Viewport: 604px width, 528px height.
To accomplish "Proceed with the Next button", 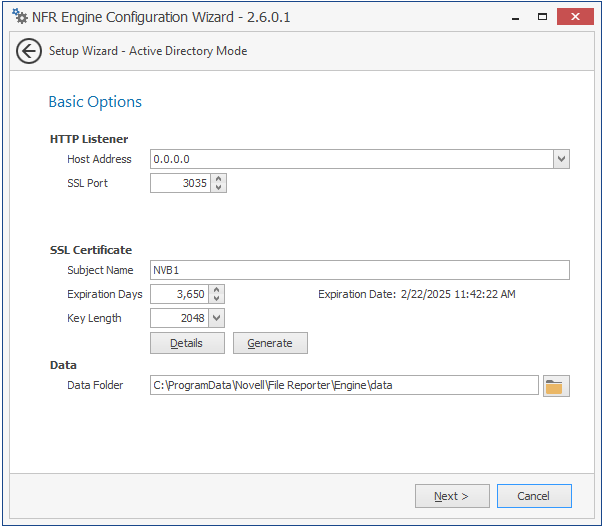I will (x=452, y=496).
